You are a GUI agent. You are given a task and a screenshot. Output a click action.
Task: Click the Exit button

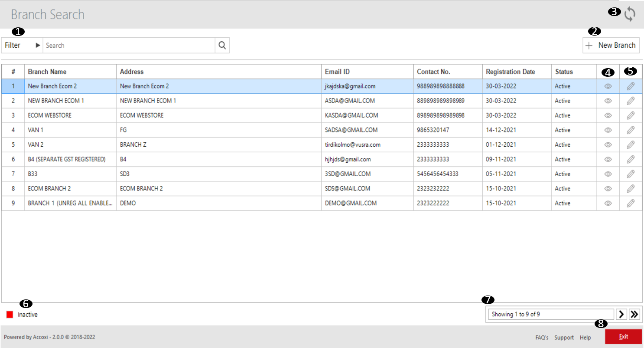coord(623,337)
